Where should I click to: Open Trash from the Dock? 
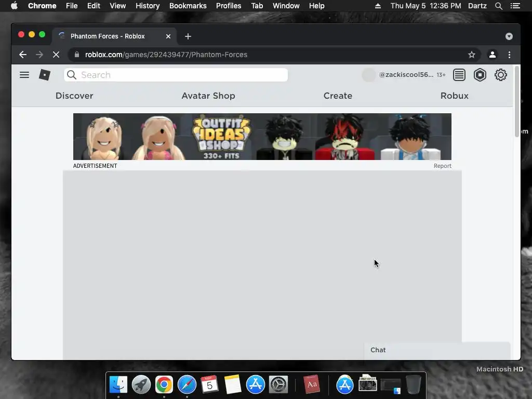(413, 385)
